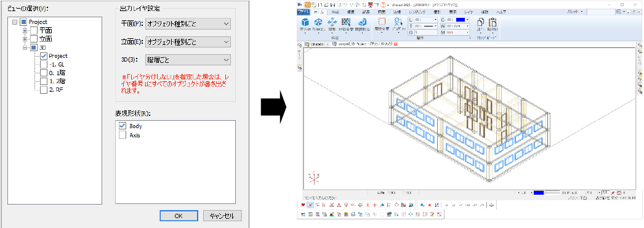Image resolution: width=644 pixels, height=228 pixels.
Task: Toggle the Body checkbox
Action: click(123, 126)
